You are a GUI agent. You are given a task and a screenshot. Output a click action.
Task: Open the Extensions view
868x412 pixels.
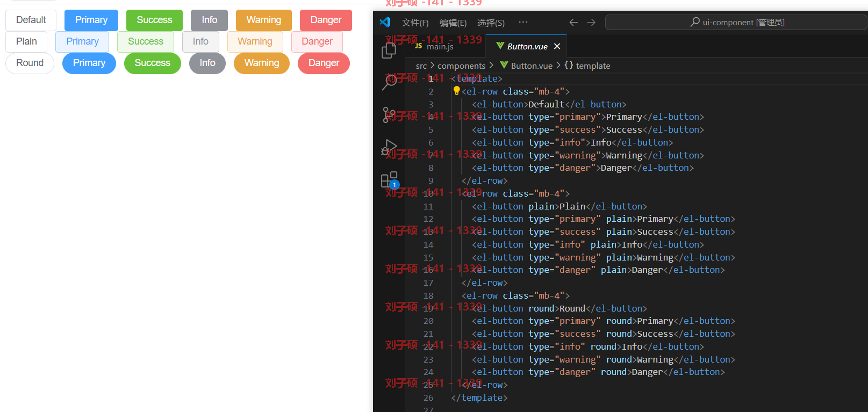[389, 180]
